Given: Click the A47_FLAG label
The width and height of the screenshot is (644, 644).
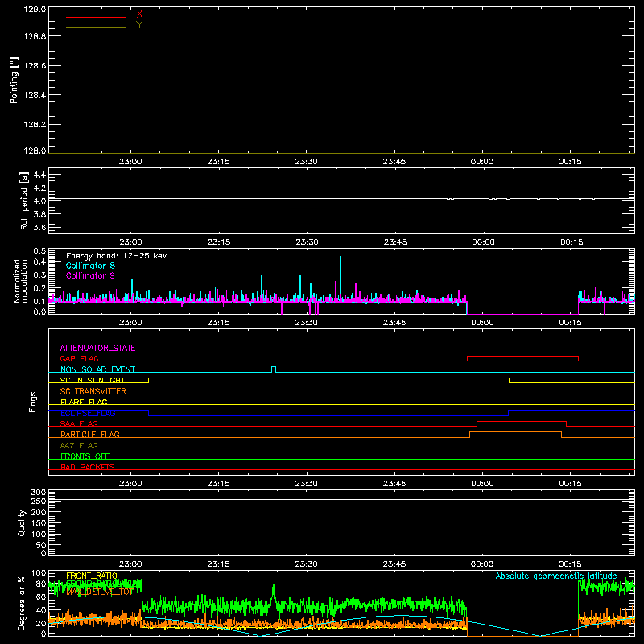Looking at the screenshot, I should coord(79,446).
